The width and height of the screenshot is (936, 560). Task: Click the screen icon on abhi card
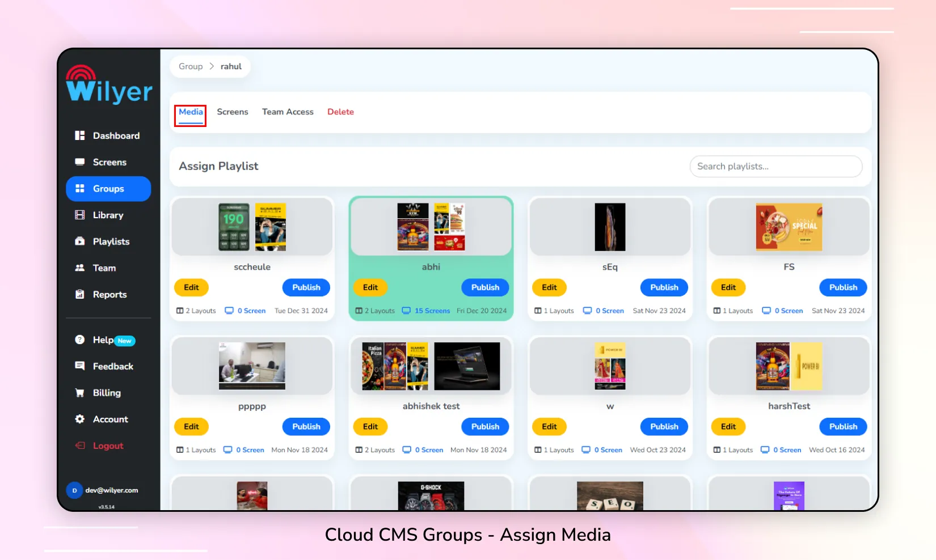click(406, 311)
